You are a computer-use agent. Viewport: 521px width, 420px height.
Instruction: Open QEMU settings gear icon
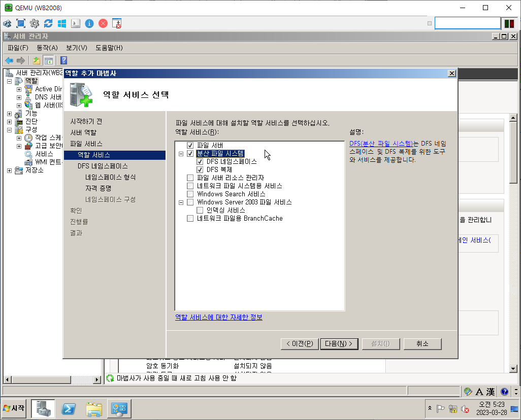[34, 23]
